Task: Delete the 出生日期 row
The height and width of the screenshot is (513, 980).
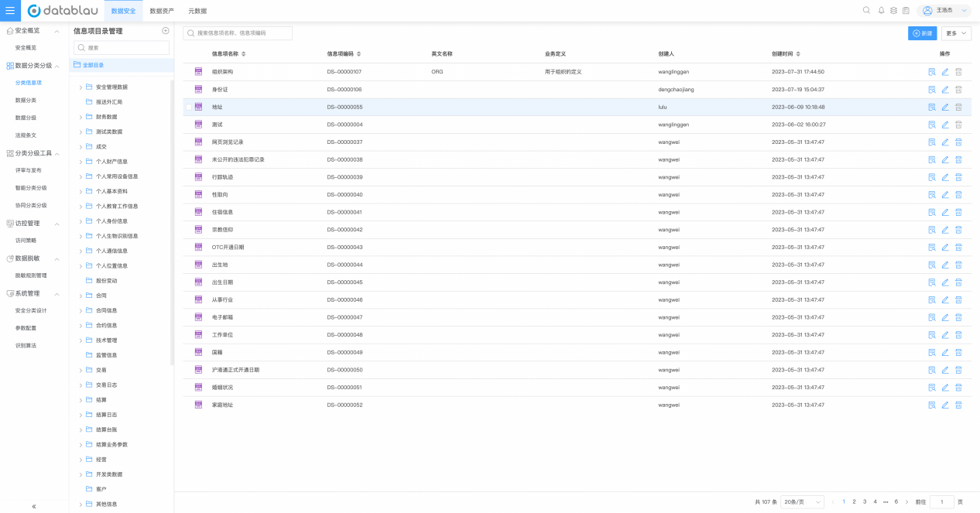Action: pyautogui.click(x=958, y=282)
